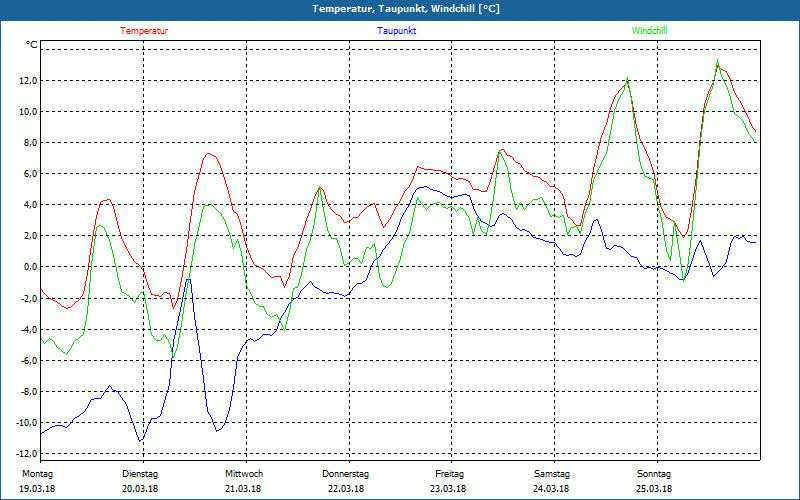The width and height of the screenshot is (800, 500).
Task: Click the date 24.03.18
Action: [551, 489]
